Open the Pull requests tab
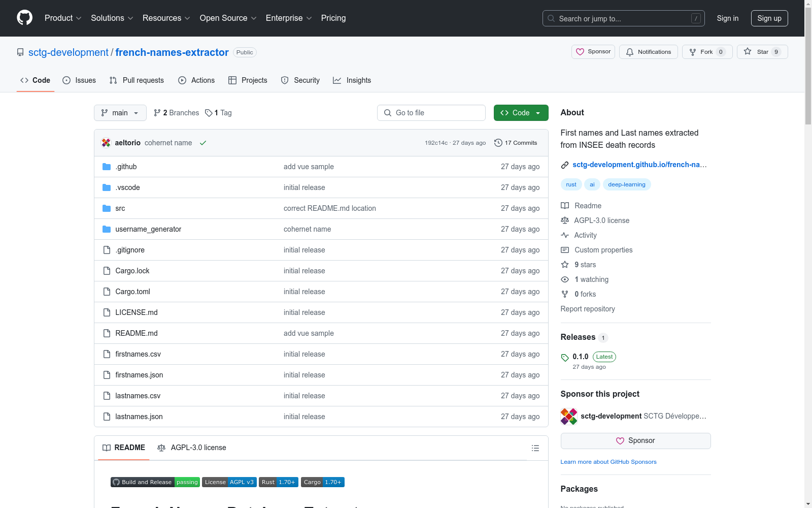The width and height of the screenshot is (812, 508). click(x=137, y=80)
